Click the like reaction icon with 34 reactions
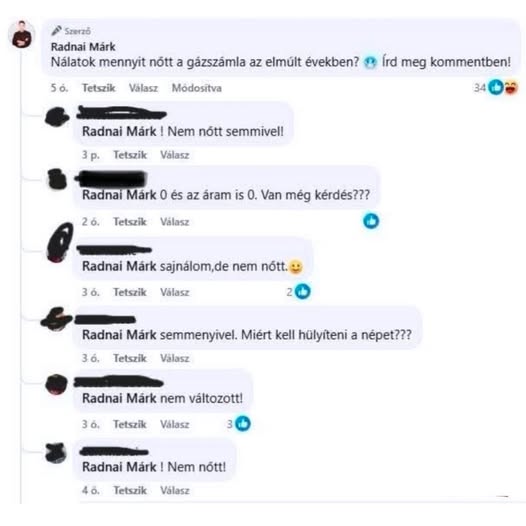The height and width of the screenshot is (526, 526). coord(496,88)
